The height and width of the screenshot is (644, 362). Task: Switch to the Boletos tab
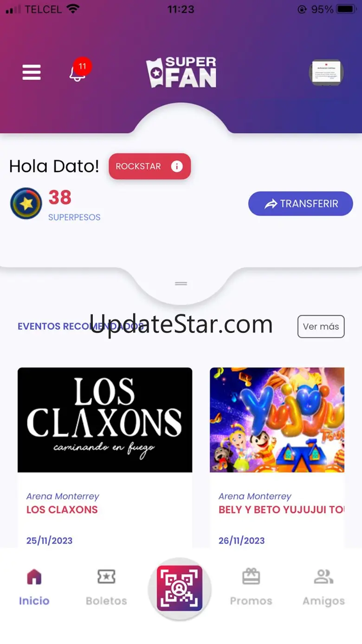click(x=106, y=587)
